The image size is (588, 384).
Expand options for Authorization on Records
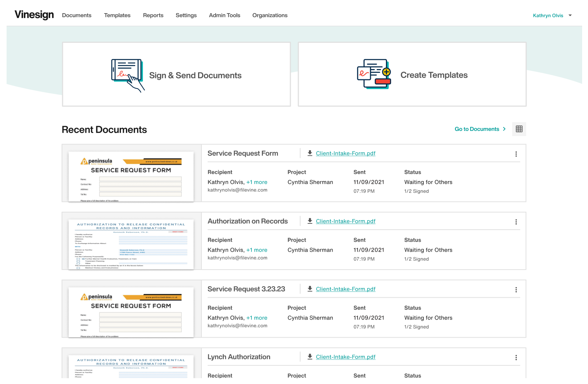pos(516,222)
